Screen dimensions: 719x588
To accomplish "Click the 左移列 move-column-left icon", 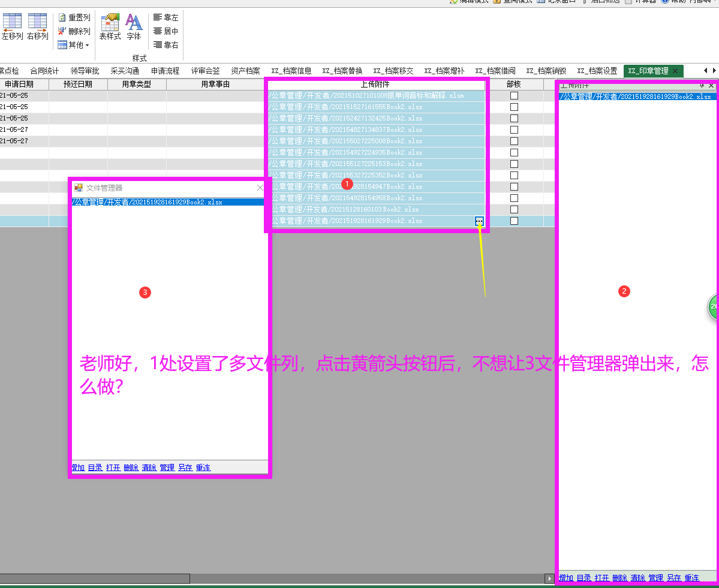I will 12,22.
